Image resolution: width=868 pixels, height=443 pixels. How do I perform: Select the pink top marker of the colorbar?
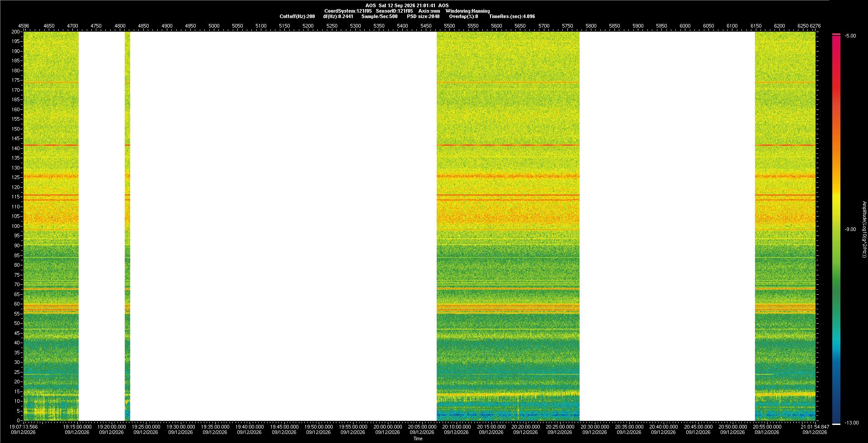pyautogui.click(x=836, y=34)
